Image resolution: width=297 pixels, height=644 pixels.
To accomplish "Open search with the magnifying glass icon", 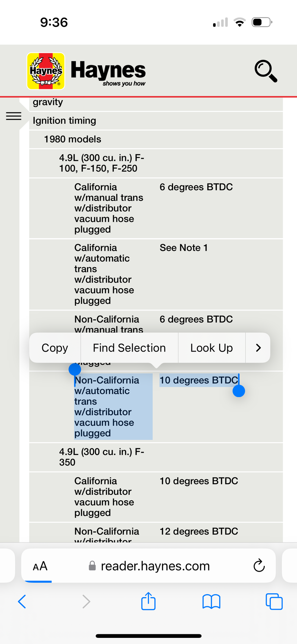I will click(265, 71).
